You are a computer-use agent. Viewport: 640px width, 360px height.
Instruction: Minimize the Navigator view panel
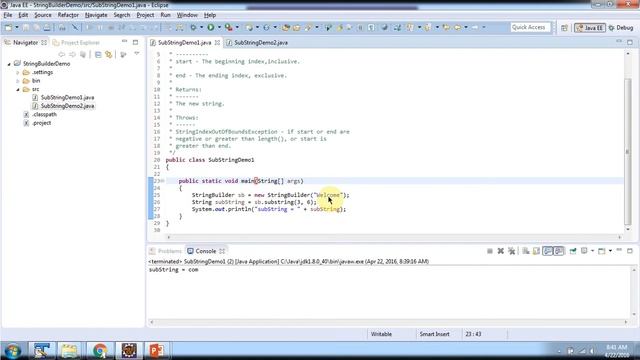[124, 42]
